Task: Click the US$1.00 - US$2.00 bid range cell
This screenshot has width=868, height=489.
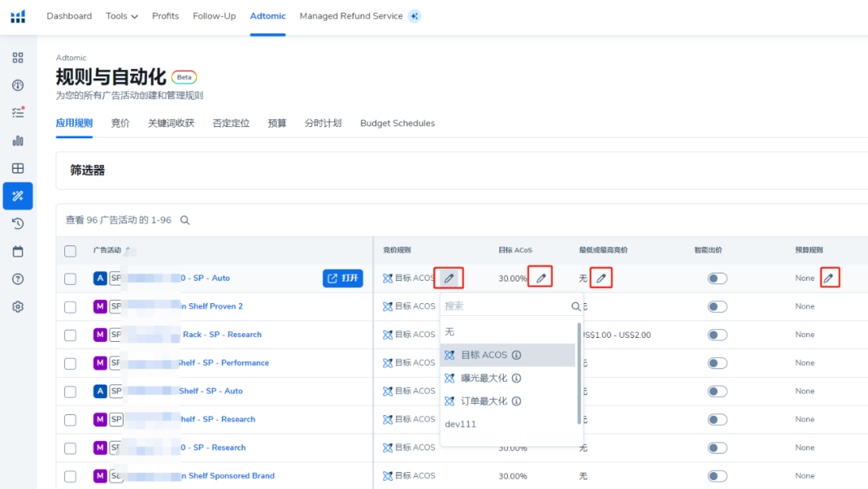Action: pyautogui.click(x=616, y=335)
